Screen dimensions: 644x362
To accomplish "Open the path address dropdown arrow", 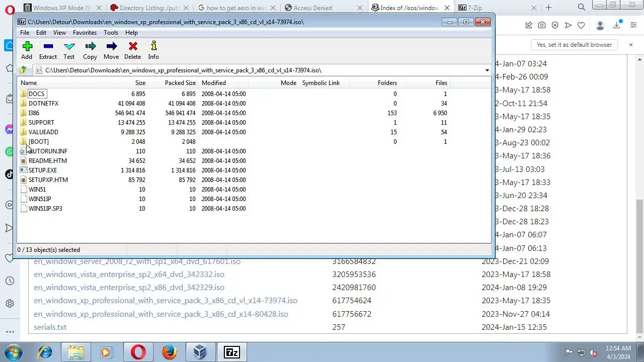I will [487, 70].
